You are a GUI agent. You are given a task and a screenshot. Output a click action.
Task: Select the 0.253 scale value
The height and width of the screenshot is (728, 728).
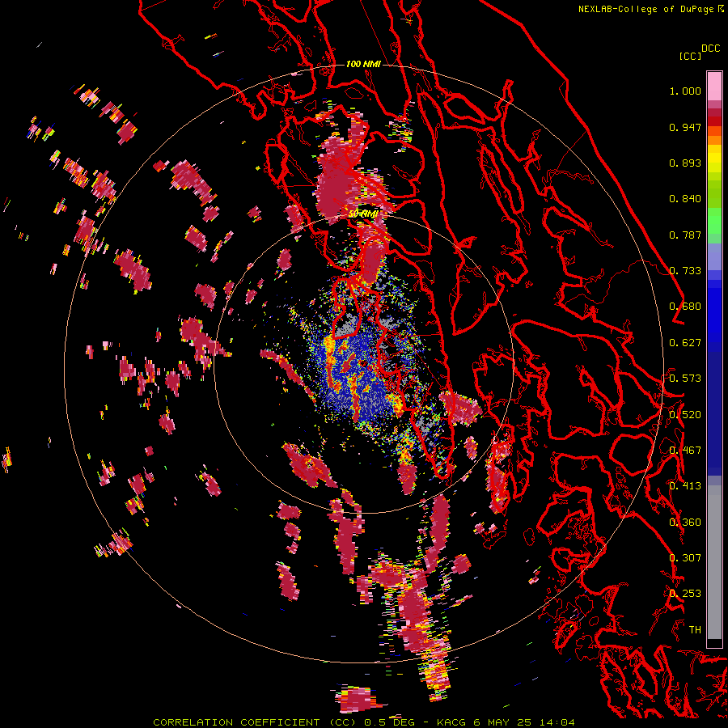tap(685, 594)
